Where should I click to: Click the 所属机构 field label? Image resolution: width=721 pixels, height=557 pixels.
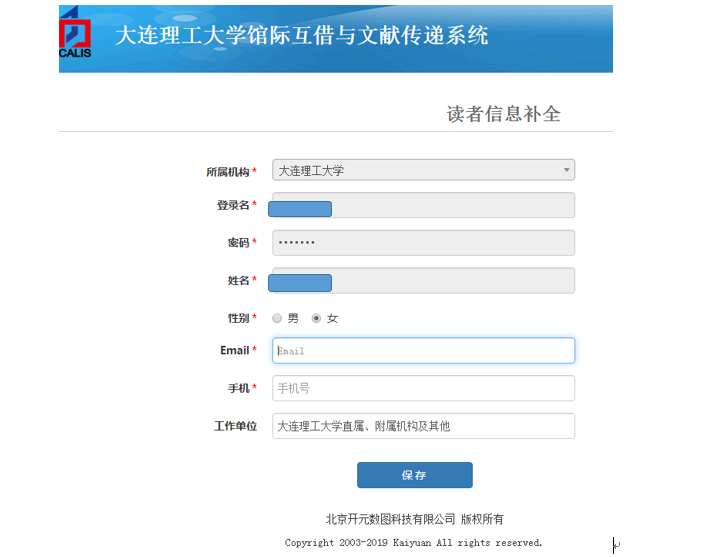227,172
